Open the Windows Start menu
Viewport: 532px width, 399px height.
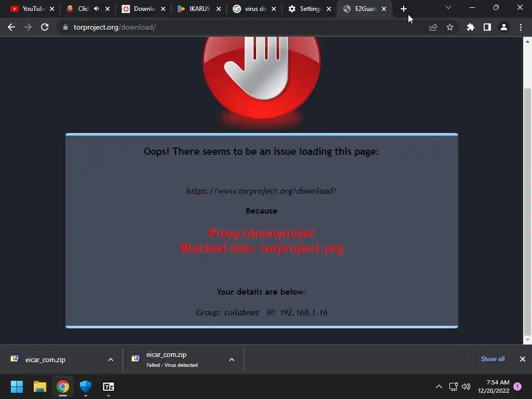point(17,387)
